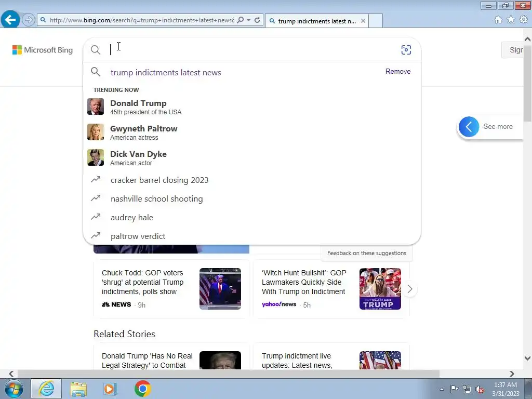This screenshot has width=532, height=399.
Task: Open Windows Media Player from taskbar
Action: point(110,389)
